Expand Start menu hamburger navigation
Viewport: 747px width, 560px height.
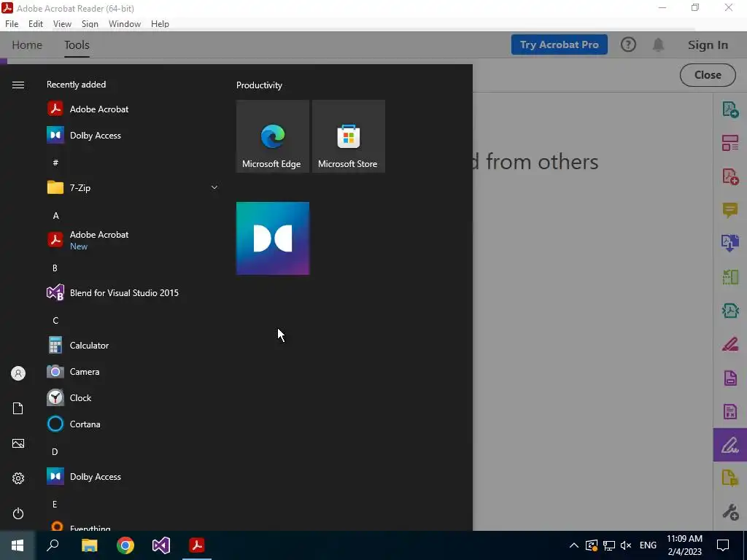[18, 85]
